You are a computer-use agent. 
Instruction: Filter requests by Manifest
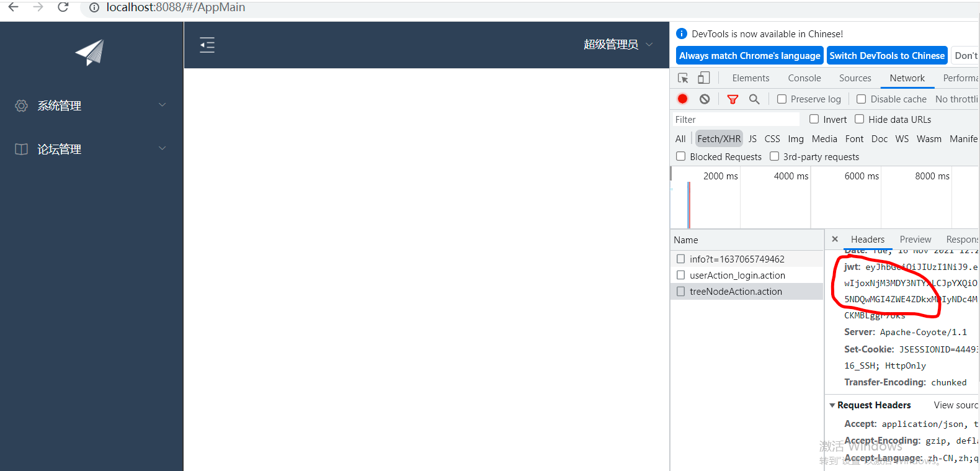pos(964,139)
